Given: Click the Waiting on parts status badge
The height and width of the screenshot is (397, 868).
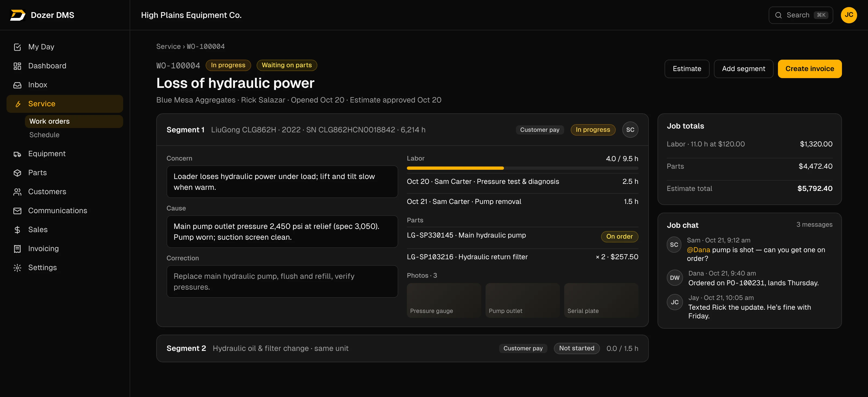Looking at the screenshot, I should [x=286, y=65].
